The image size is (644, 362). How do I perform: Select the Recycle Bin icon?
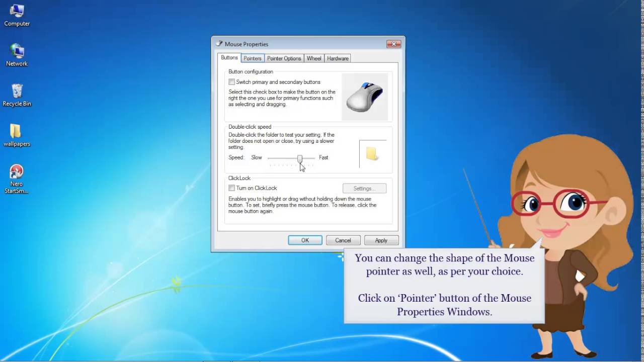(x=17, y=96)
